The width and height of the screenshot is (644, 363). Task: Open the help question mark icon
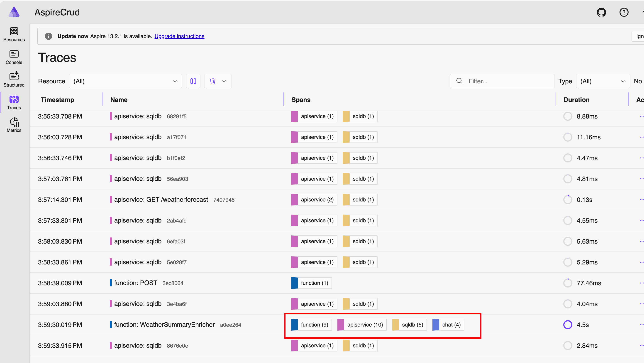point(624,12)
